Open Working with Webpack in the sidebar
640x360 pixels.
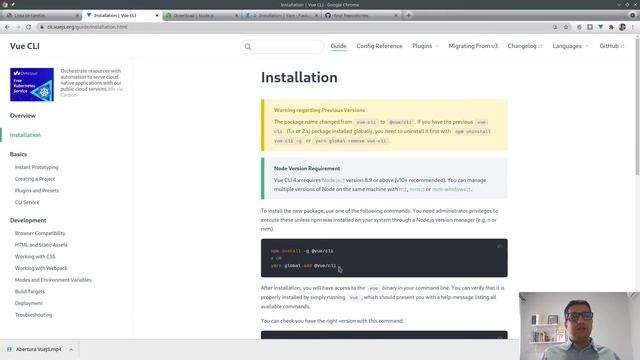coord(41,269)
